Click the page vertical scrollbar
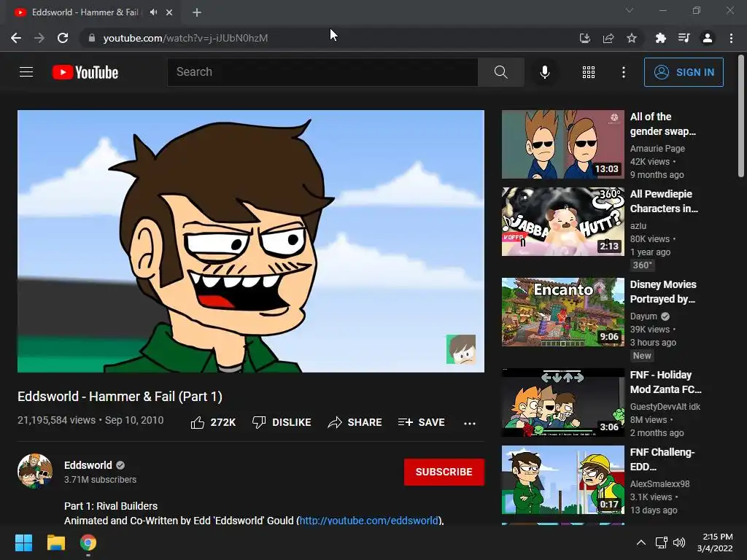747x560 pixels. coord(741,117)
